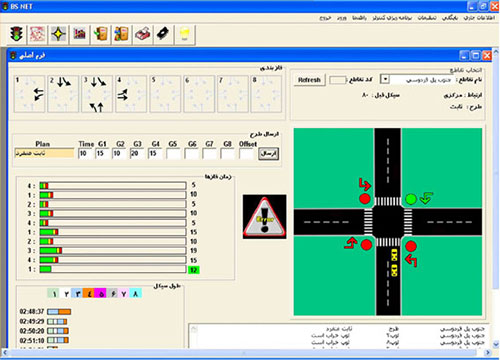Click the Refresh button
This screenshot has width=500, height=360.
(309, 80)
